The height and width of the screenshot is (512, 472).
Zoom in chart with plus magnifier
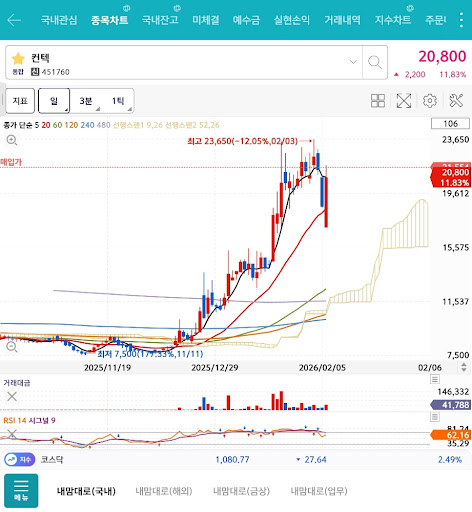(x=12, y=140)
